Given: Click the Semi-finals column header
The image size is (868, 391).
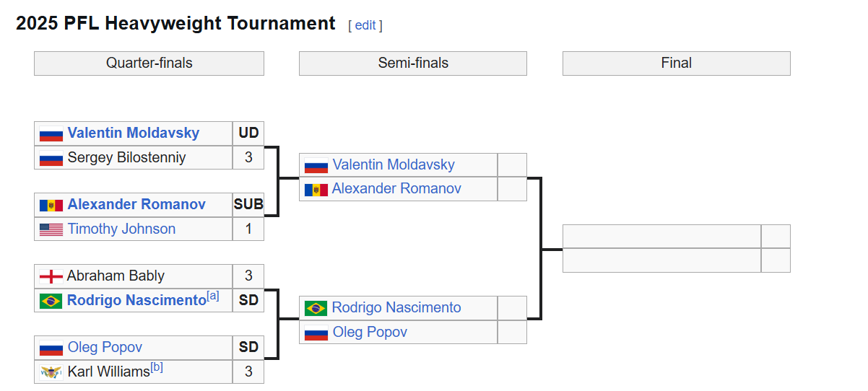Looking at the screenshot, I should click(x=413, y=63).
